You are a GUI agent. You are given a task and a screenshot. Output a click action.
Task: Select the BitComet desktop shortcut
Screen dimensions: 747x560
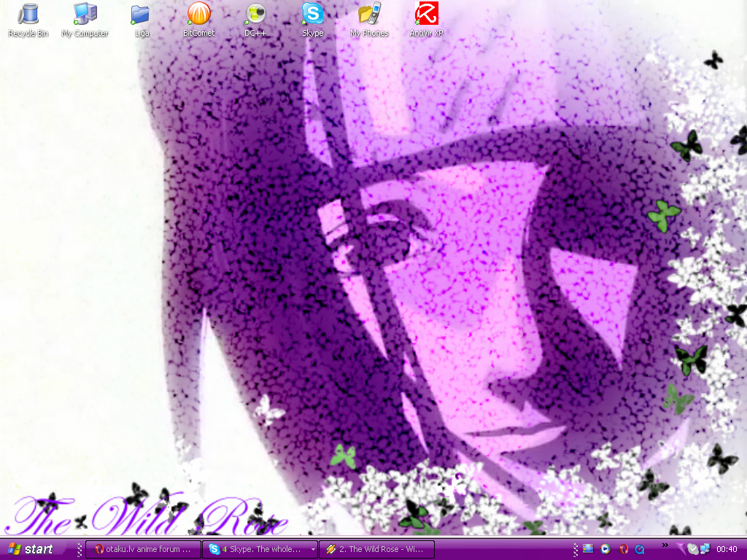tap(198, 20)
